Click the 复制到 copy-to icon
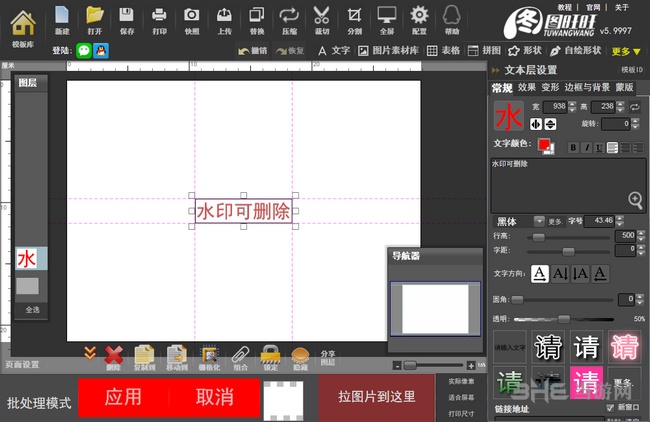 click(x=145, y=358)
